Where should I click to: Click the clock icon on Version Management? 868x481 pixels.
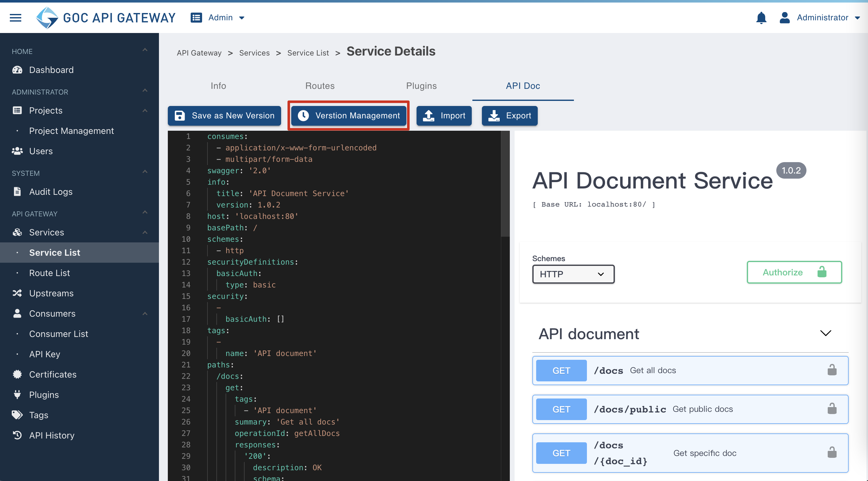303,115
